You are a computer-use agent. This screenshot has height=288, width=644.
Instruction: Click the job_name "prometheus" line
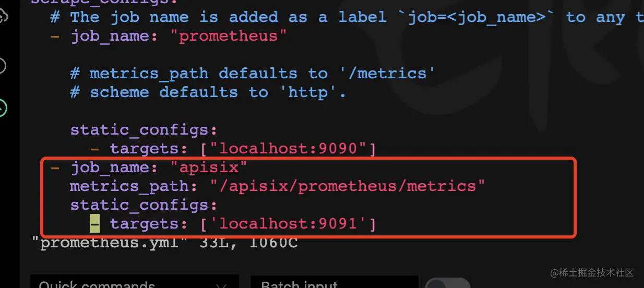pyautogui.click(x=169, y=37)
